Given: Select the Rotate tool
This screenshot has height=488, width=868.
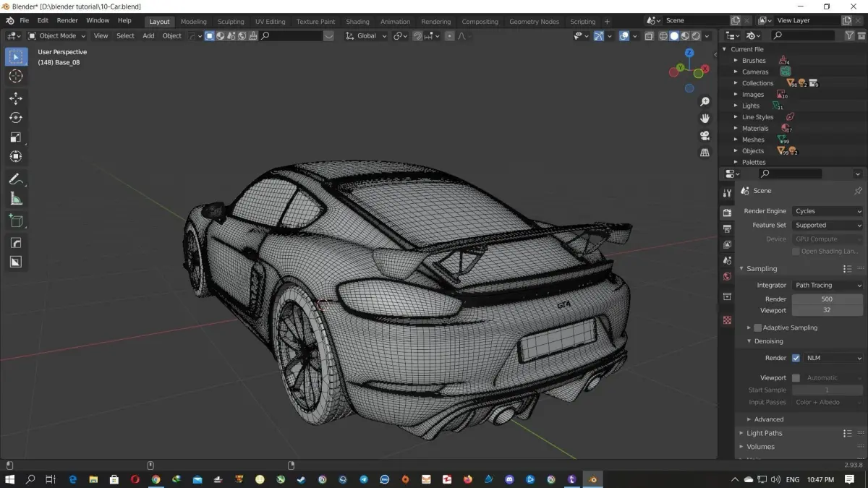Looking at the screenshot, I should coord(16,118).
